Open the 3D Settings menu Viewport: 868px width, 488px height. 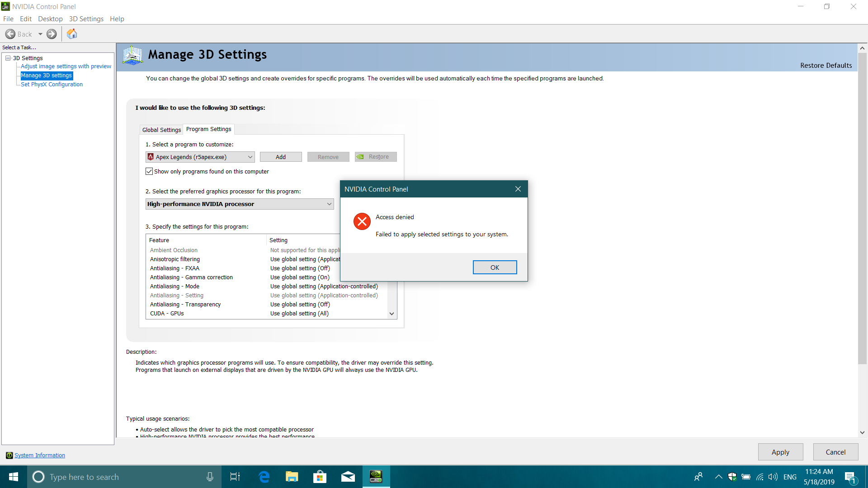click(86, 19)
